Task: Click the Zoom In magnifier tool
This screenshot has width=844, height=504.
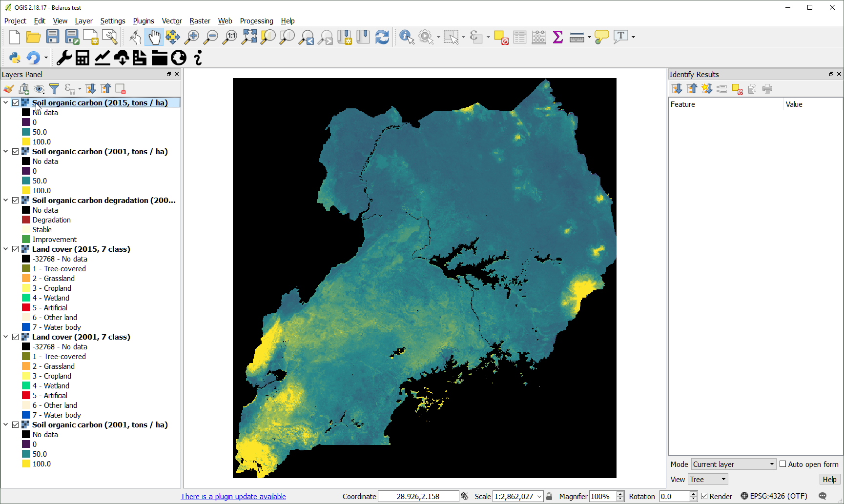Action: 192,37
